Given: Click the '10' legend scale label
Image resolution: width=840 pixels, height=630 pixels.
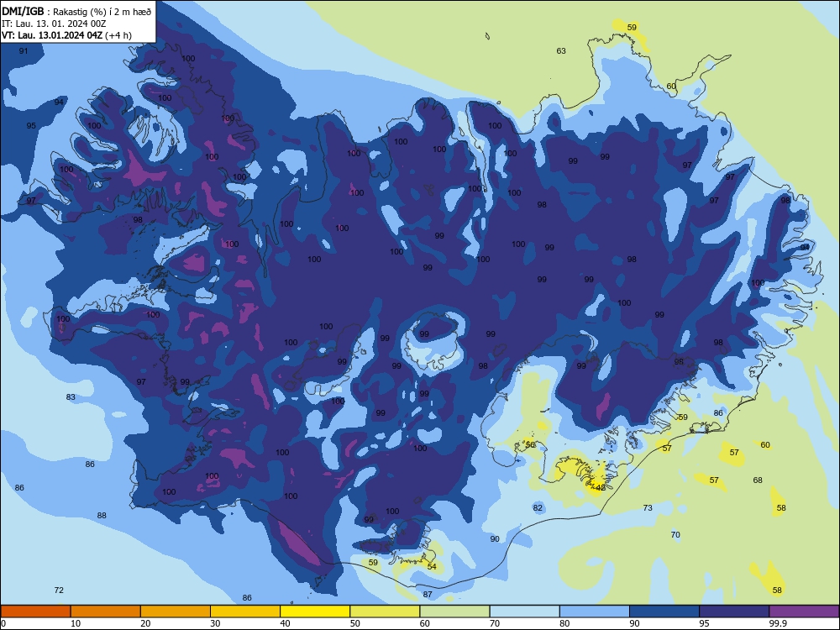Looking at the screenshot, I should pos(76,623).
